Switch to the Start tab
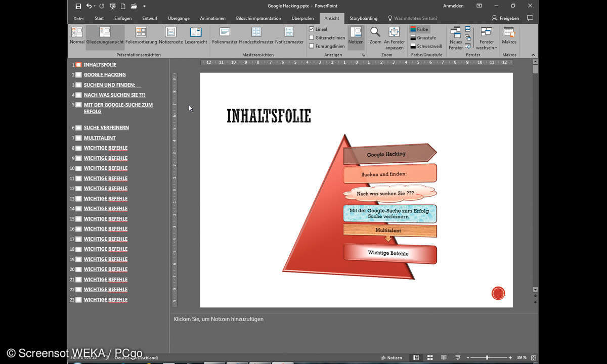 99,18
